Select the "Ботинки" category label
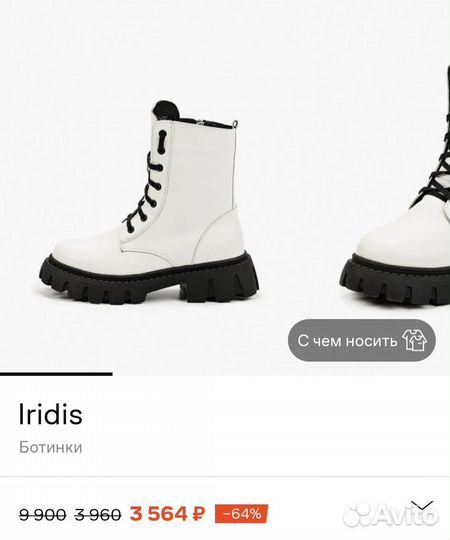The image size is (450, 540). [x=51, y=447]
